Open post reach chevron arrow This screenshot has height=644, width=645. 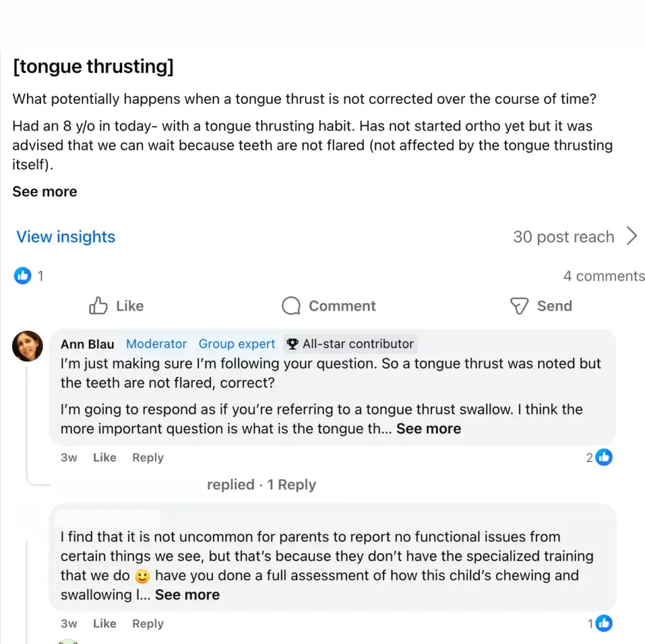(632, 236)
